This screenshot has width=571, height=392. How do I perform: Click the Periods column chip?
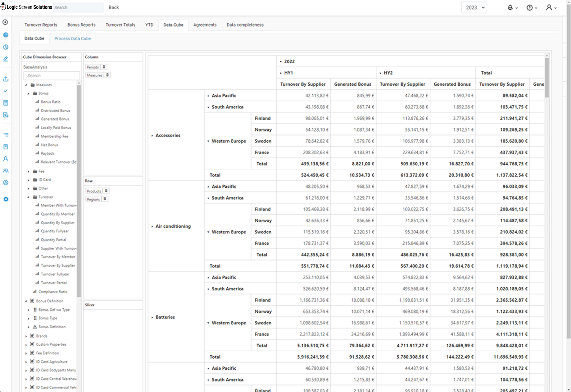[x=92, y=67]
